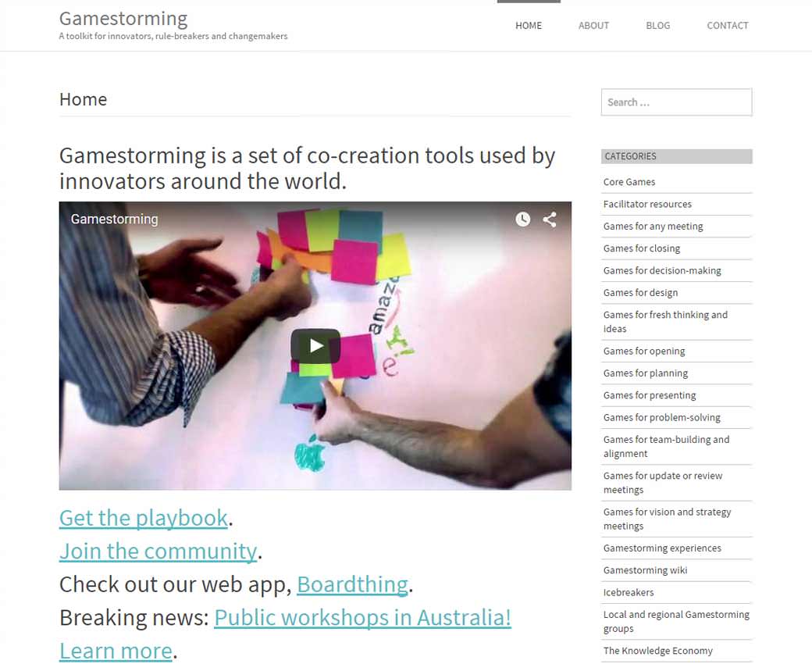
Task: Open the Core Games category
Action: [629, 182]
